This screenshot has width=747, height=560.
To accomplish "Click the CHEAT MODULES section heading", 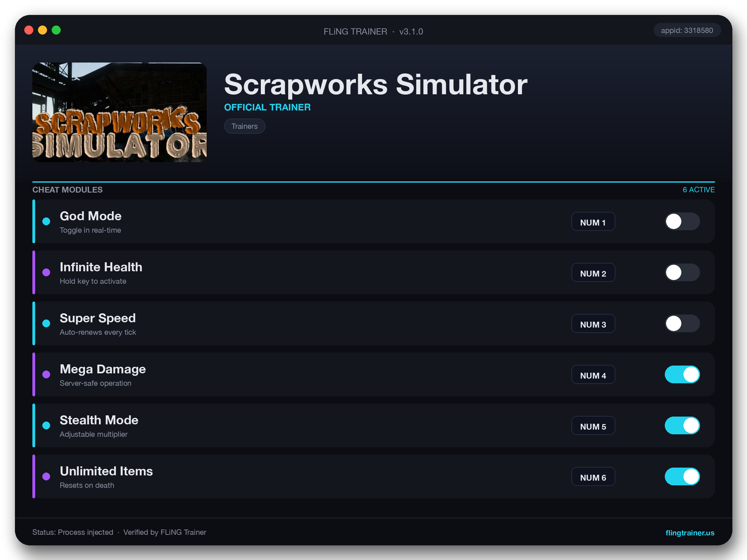I will pyautogui.click(x=67, y=190).
